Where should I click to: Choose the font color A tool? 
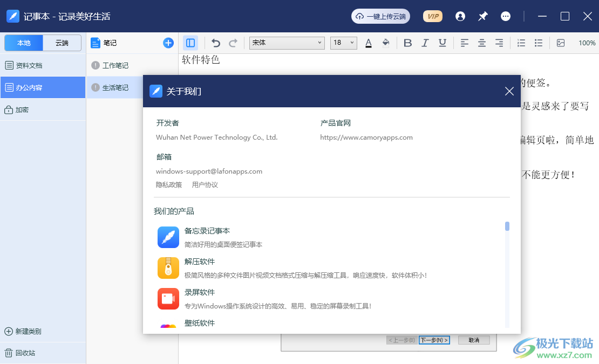click(368, 43)
